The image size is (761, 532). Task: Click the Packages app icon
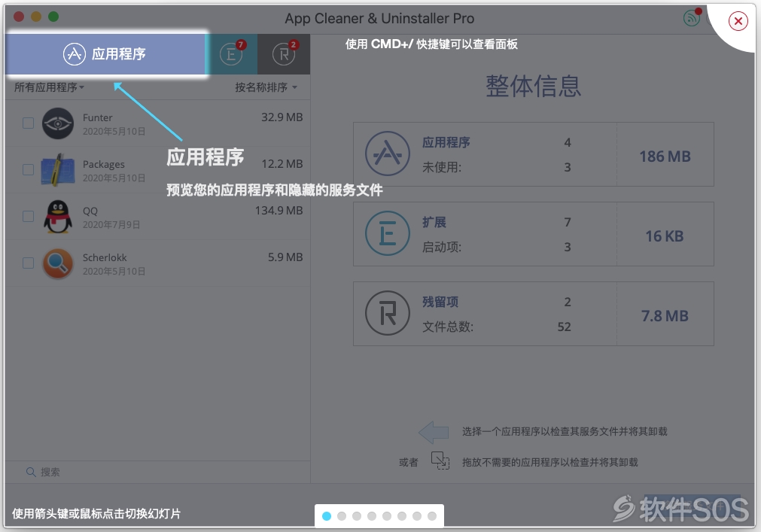click(58, 170)
